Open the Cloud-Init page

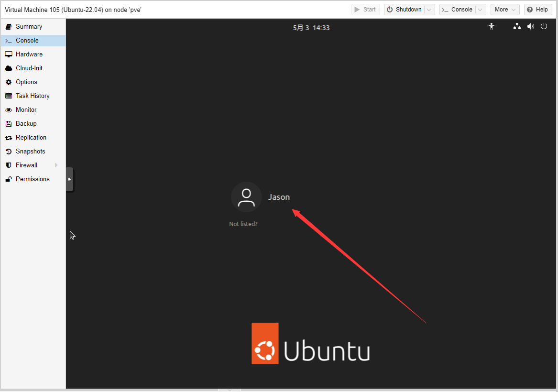(29, 68)
